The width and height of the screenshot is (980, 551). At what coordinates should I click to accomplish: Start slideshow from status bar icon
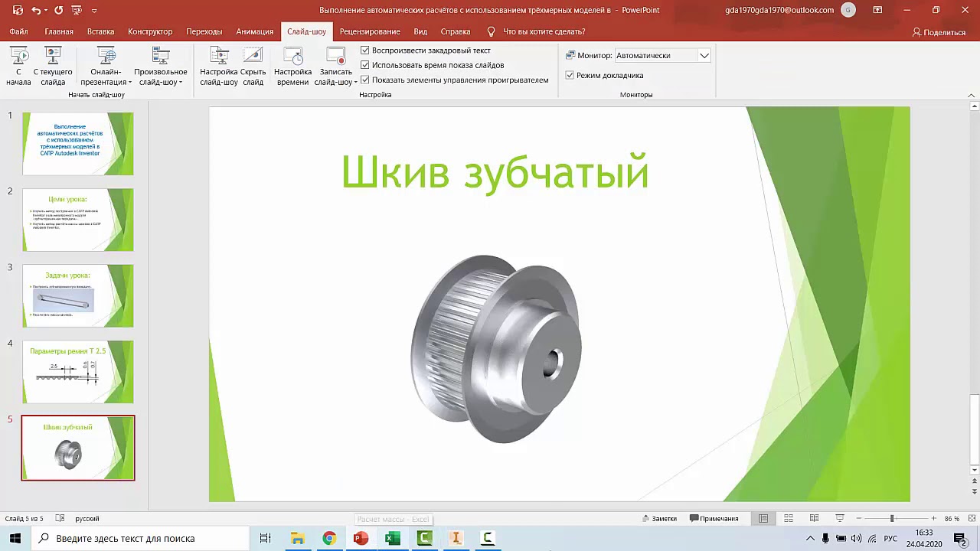pos(840,518)
